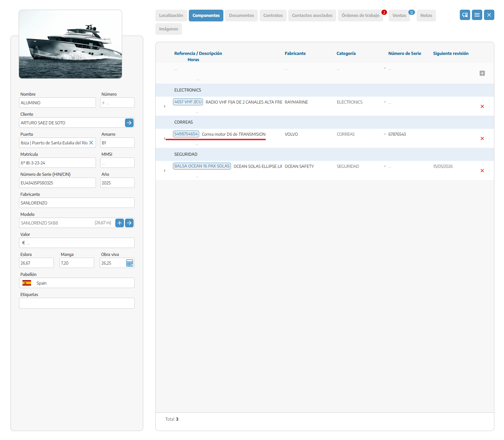Focus the Número input field
Screen dimensions: 504x440
(117, 103)
